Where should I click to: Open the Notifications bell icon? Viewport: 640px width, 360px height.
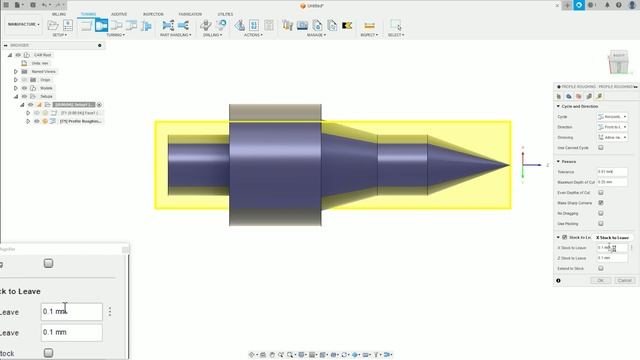(607, 5)
